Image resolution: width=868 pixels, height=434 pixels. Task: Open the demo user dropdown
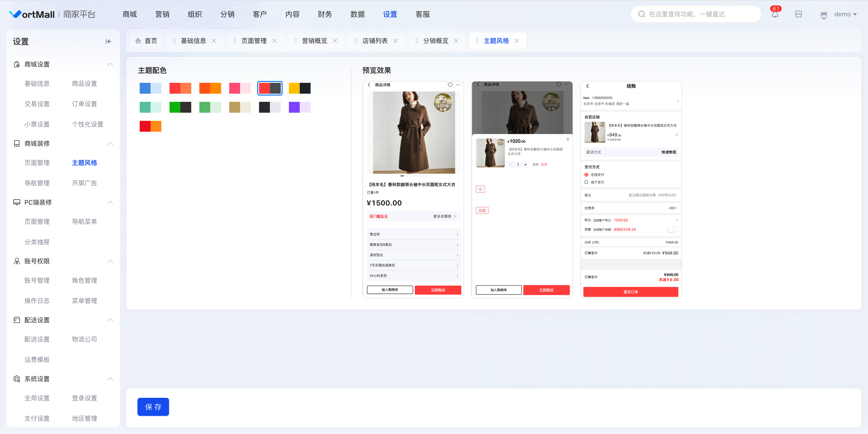845,14
